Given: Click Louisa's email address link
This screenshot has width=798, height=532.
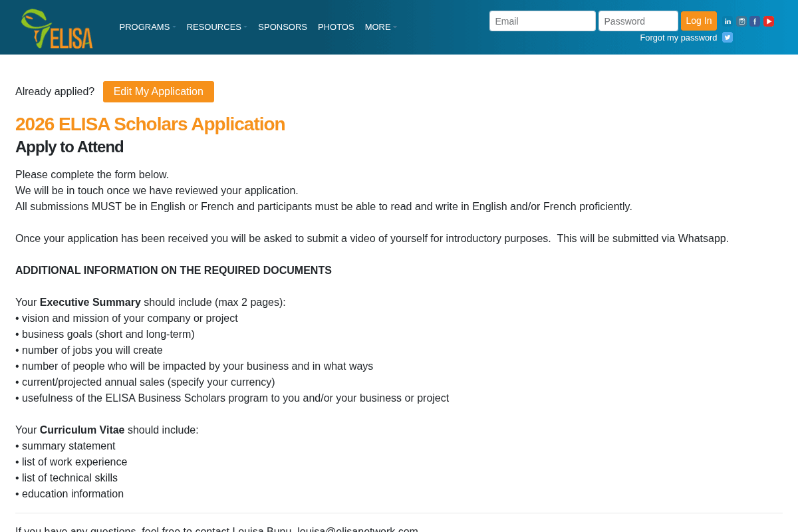Looking at the screenshot, I should click(x=356, y=529).
